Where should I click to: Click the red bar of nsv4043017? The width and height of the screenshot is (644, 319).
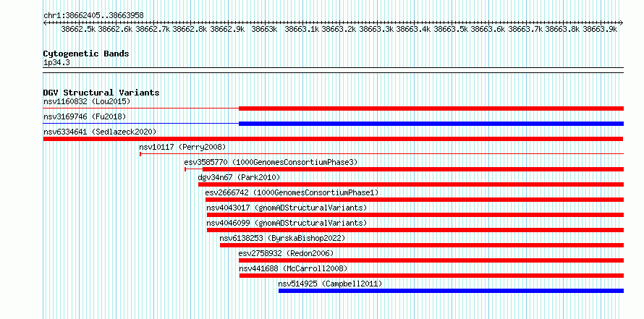tap(415, 215)
